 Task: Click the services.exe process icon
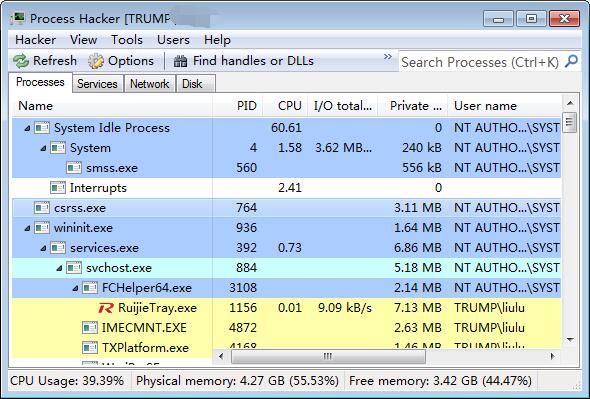58,248
